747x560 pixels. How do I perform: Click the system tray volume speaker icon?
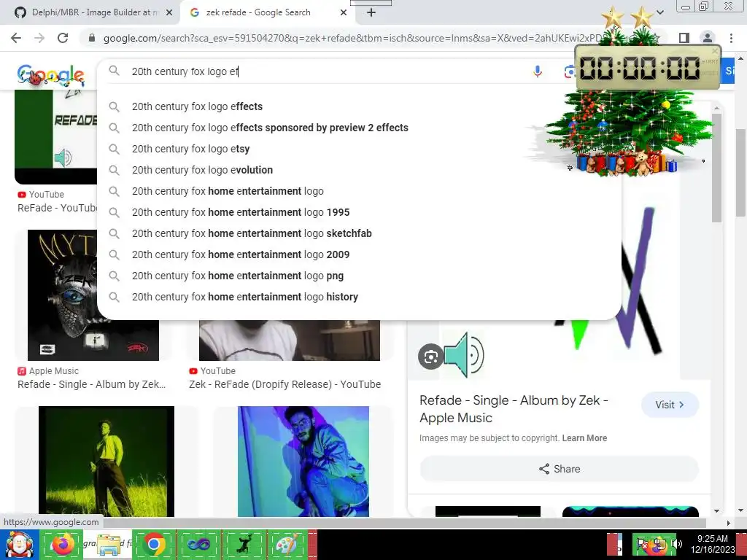tap(677, 544)
